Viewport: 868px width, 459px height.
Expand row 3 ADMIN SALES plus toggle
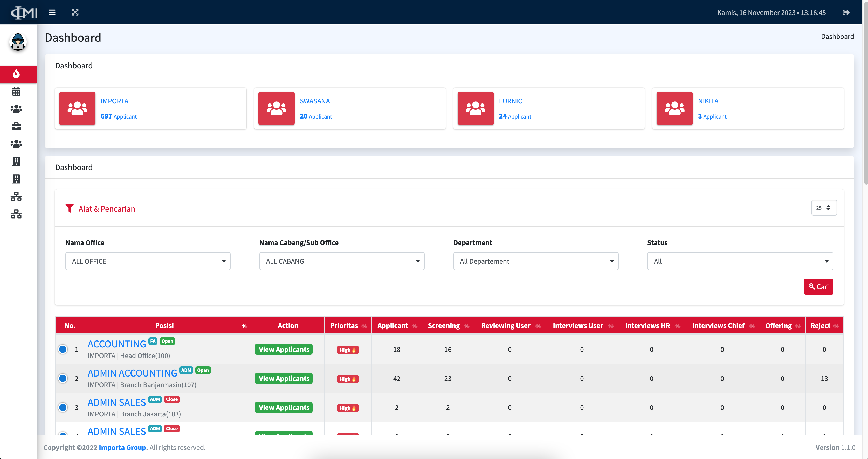click(63, 407)
